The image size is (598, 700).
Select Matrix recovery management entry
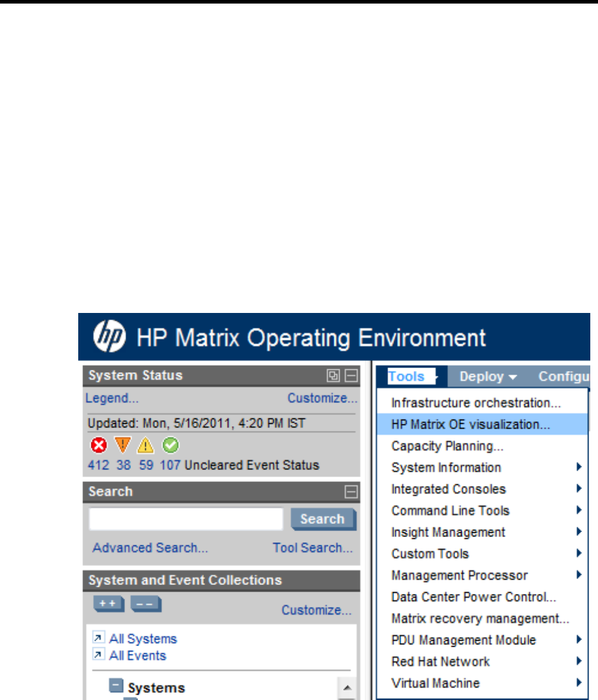coord(482,618)
